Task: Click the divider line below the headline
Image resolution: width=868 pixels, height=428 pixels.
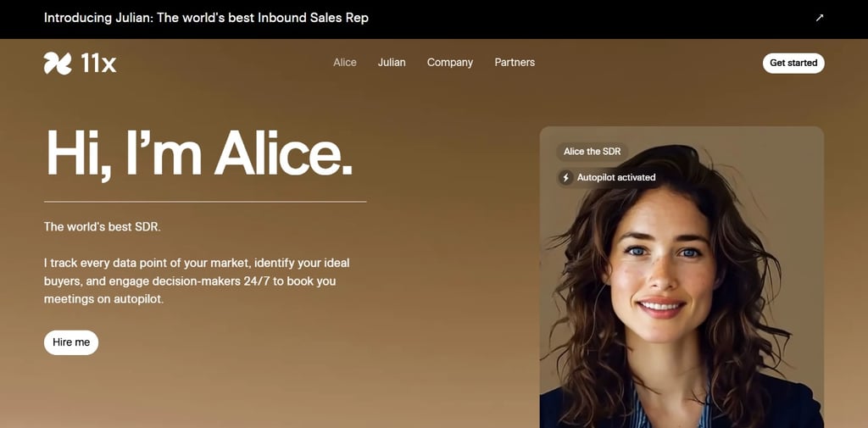Action: coord(205,202)
